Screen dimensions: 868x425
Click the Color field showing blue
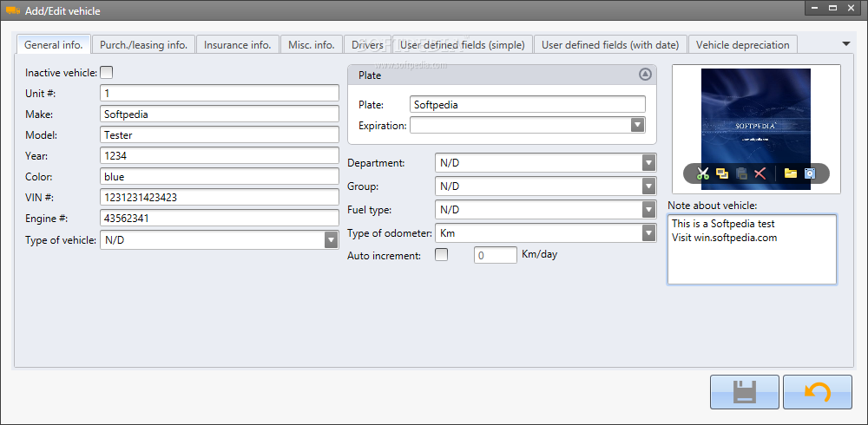220,177
